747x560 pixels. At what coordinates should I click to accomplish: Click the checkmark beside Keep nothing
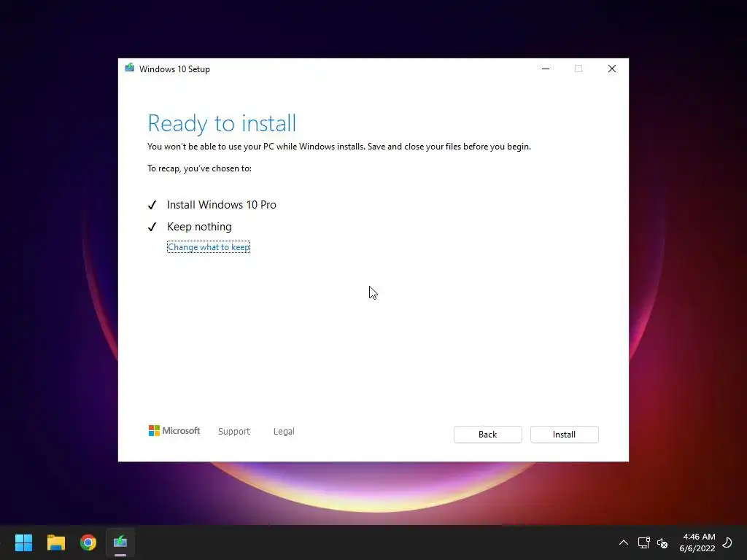pyautogui.click(x=152, y=227)
